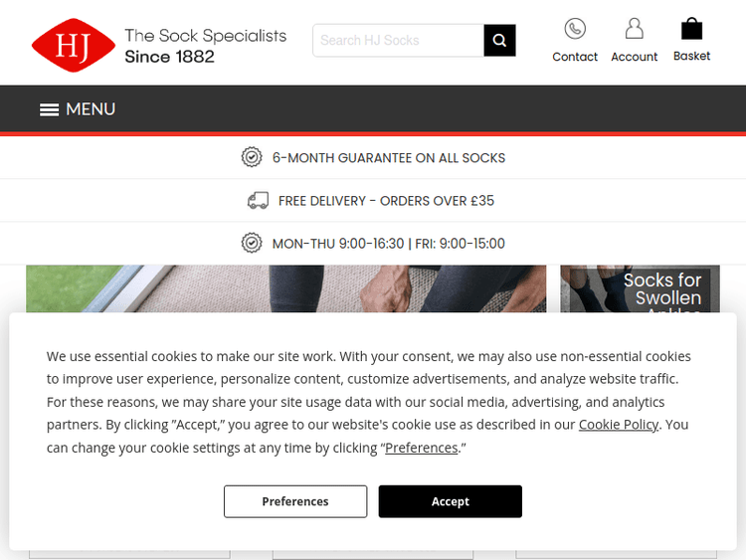746x560 pixels.
Task: Click the free delivery truck icon
Action: pyautogui.click(x=258, y=201)
